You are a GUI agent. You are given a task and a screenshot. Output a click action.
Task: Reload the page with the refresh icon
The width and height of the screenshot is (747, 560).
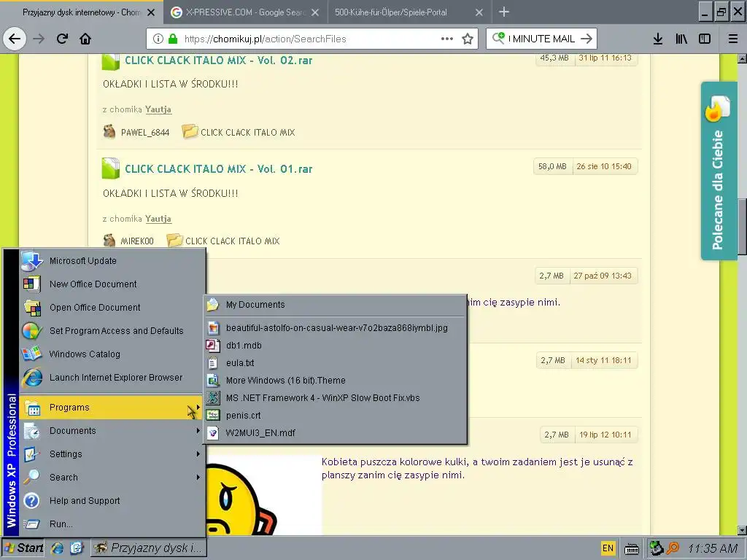tap(63, 39)
